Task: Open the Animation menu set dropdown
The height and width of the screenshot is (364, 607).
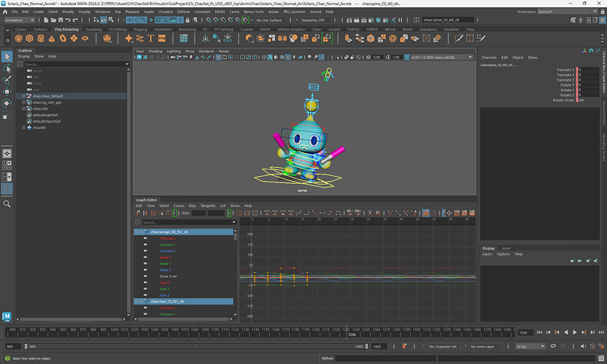Action: 19,20
